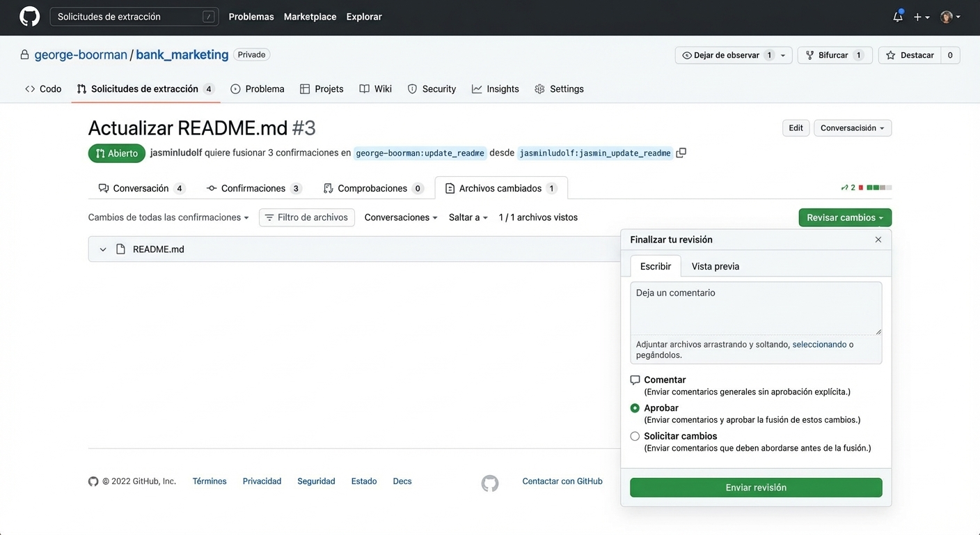Click the Edit title button
Viewport: 980px width, 535px height.
click(796, 128)
